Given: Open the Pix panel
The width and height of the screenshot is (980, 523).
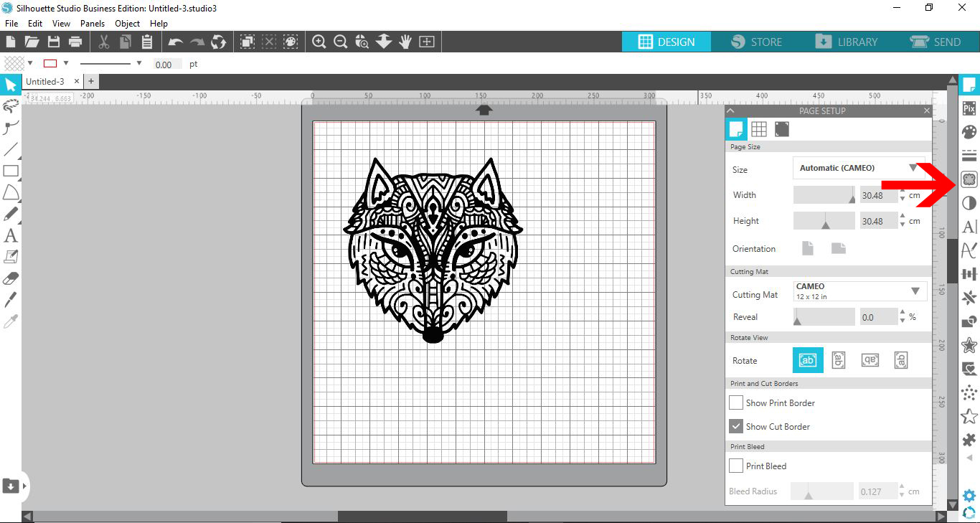Looking at the screenshot, I should 969,108.
